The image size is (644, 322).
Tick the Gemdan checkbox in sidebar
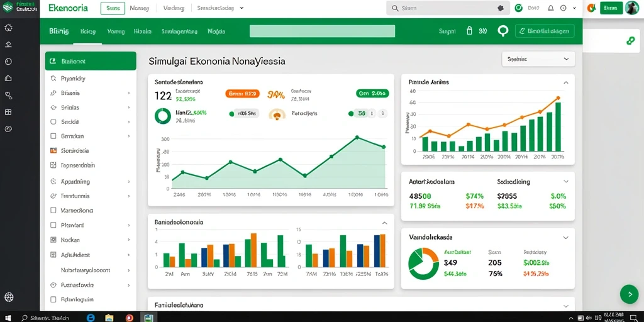coord(53,136)
